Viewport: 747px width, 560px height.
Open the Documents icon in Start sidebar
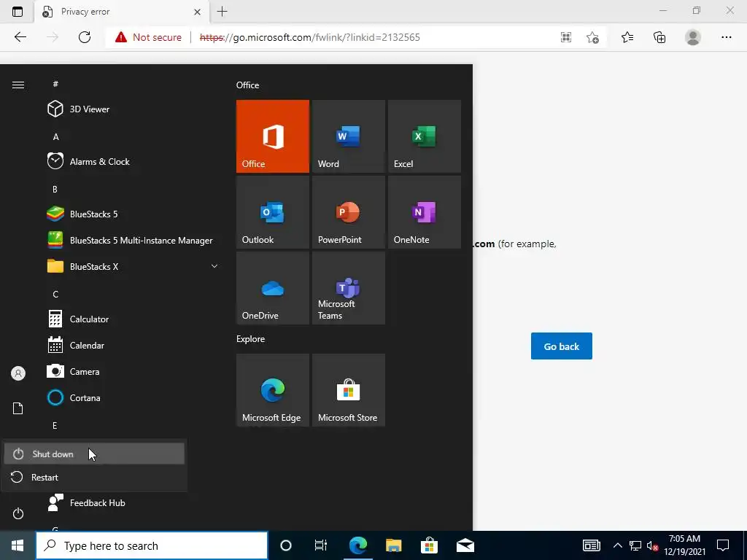(18, 408)
